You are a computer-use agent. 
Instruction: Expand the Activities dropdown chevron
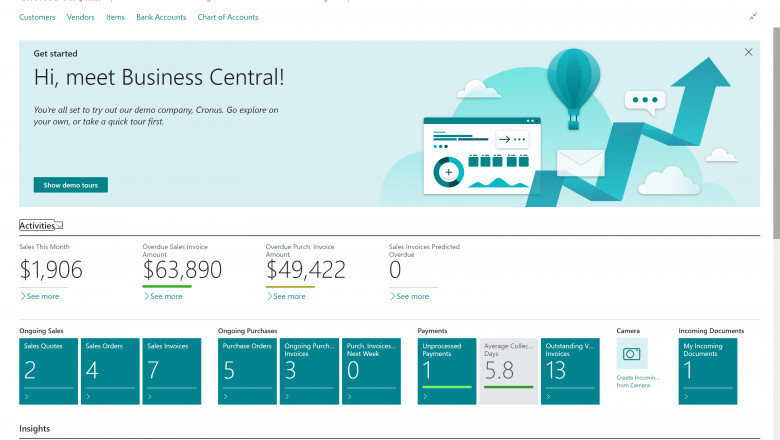tap(59, 226)
